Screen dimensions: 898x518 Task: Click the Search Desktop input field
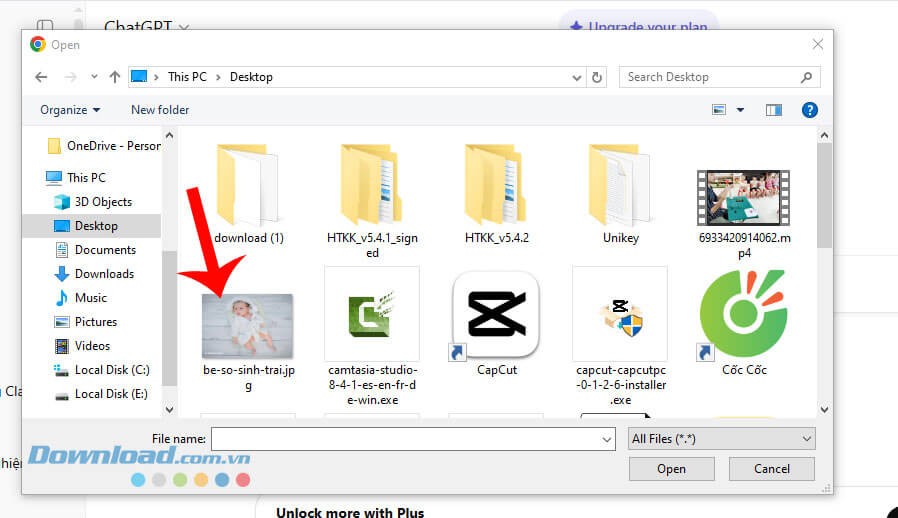[710, 77]
